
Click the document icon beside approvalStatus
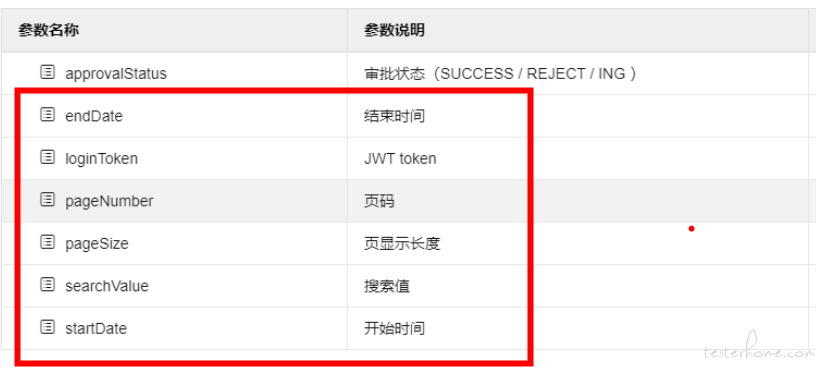pyautogui.click(x=47, y=72)
